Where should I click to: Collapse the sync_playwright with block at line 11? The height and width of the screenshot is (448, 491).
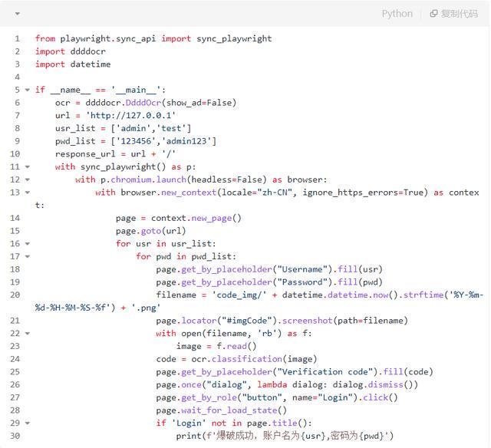tap(28, 166)
